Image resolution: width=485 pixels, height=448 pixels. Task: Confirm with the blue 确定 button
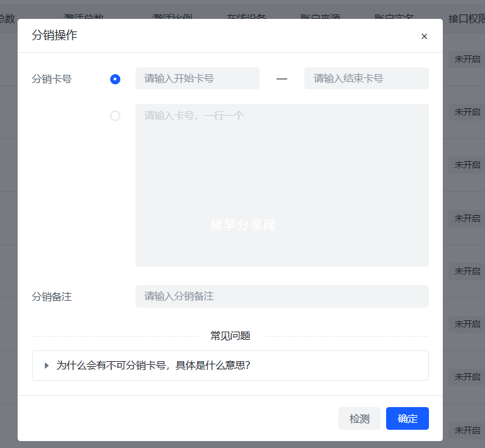pyautogui.click(x=407, y=418)
